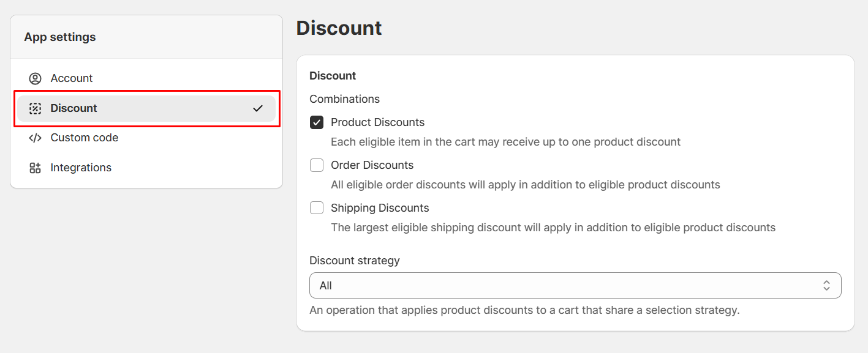
Task: Click the Product Discounts label text
Action: pyautogui.click(x=377, y=122)
